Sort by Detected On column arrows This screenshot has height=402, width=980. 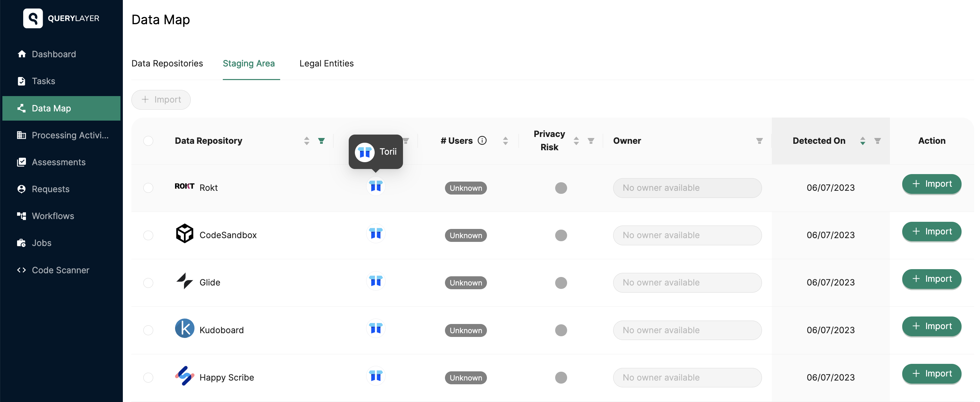[x=863, y=141]
